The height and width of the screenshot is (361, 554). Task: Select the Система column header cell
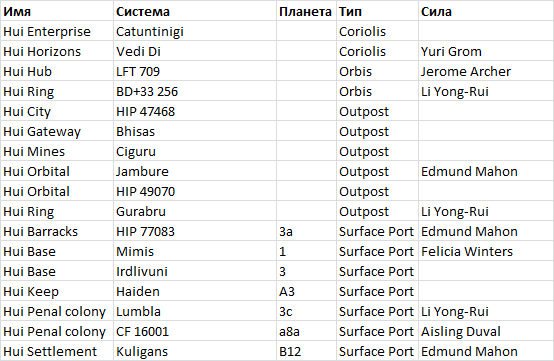[x=195, y=11]
